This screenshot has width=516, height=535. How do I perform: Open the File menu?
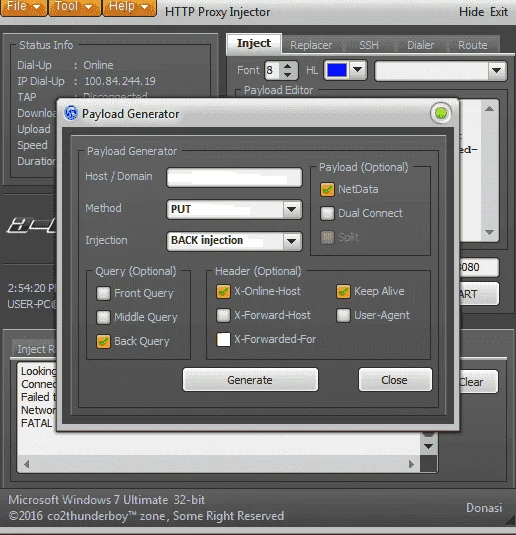(x=24, y=7)
